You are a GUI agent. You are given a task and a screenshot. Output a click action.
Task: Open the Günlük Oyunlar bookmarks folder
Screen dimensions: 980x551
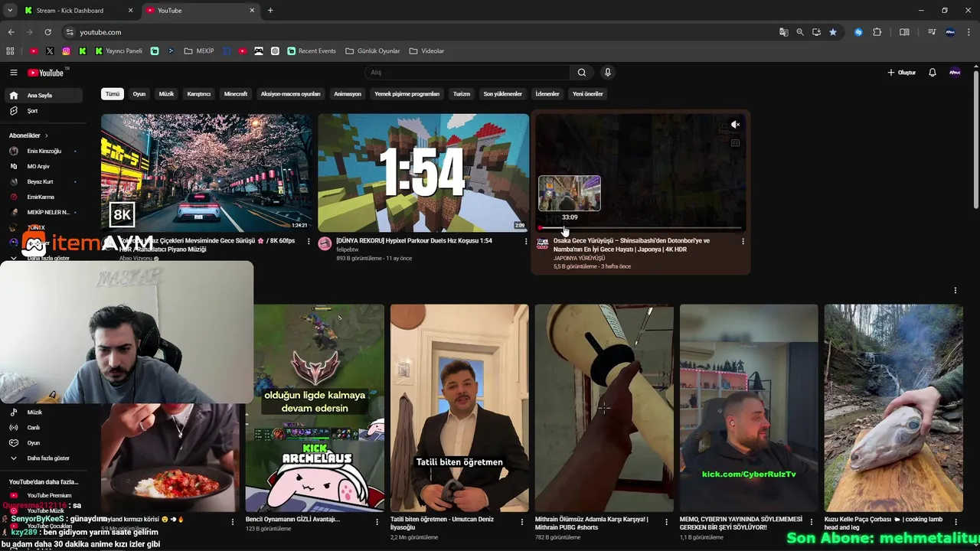point(373,51)
